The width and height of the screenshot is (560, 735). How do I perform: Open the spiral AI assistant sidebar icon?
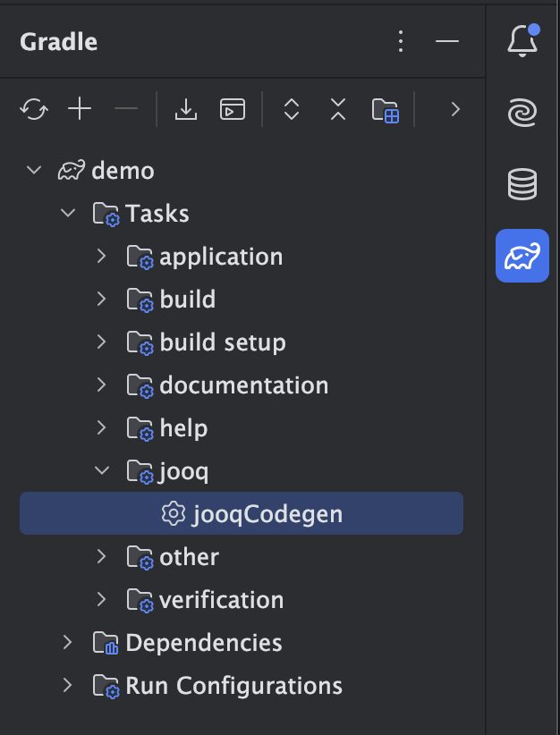click(x=522, y=113)
